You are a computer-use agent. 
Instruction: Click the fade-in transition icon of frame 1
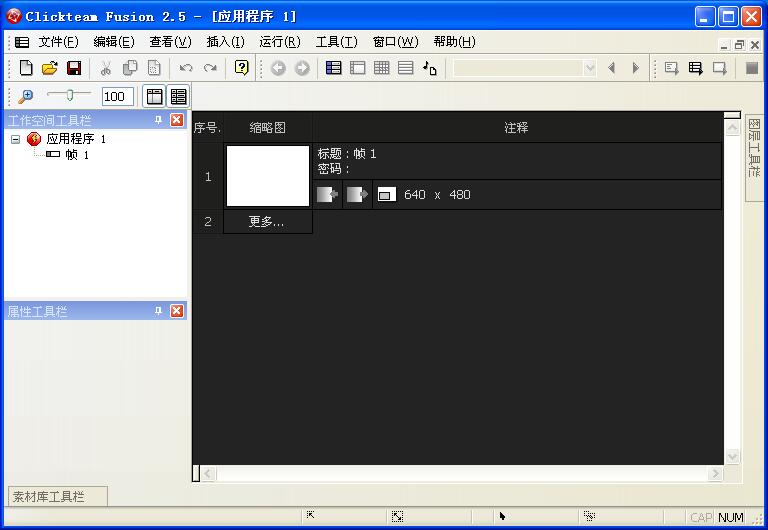(327, 194)
